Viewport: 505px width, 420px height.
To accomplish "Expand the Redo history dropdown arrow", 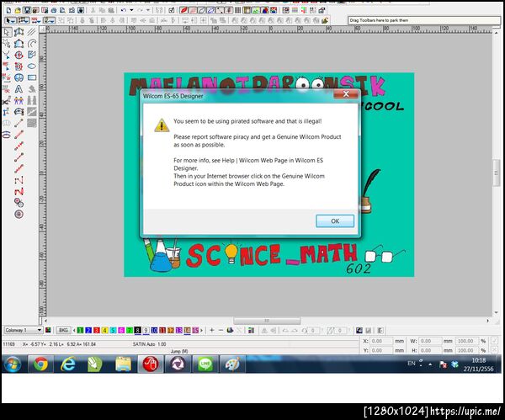I will coord(148,10).
